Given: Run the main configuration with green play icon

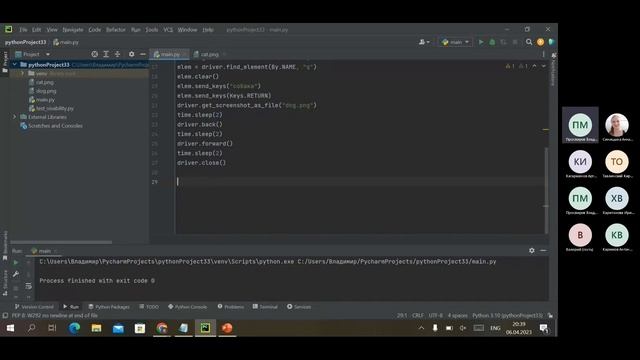Looking at the screenshot, I should tap(481, 42).
